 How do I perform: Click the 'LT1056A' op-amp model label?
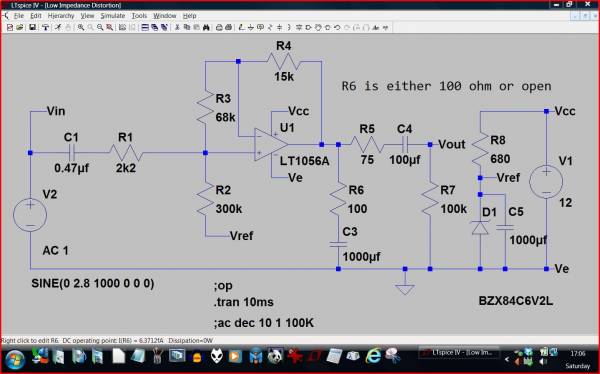coord(305,161)
